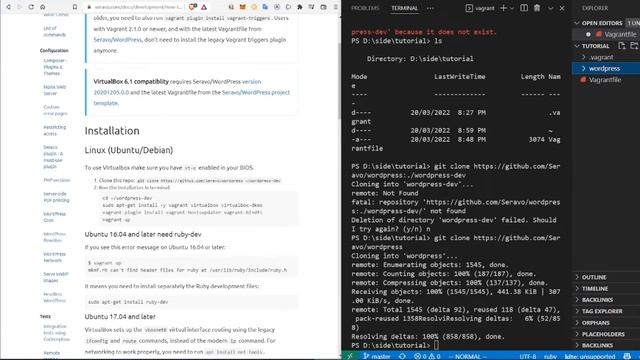Viewport: 640px width, 360px height.
Task: Reload the browser page
Action: pyautogui.click(x=31, y=7)
